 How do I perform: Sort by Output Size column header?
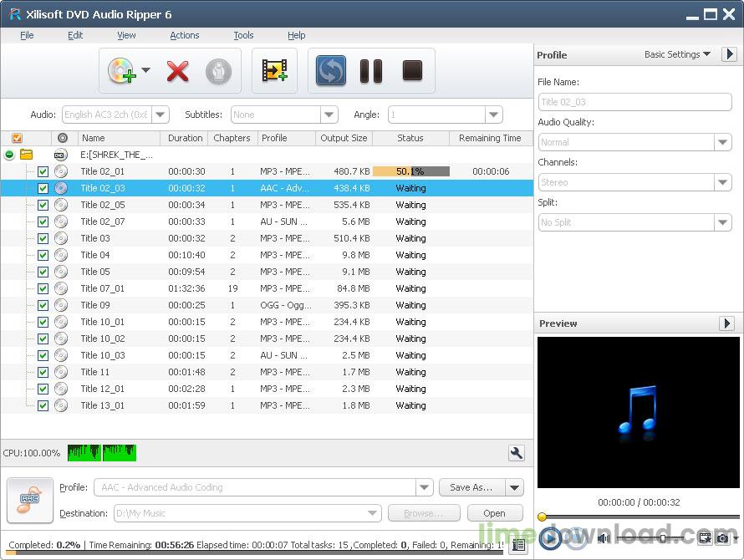(x=344, y=138)
